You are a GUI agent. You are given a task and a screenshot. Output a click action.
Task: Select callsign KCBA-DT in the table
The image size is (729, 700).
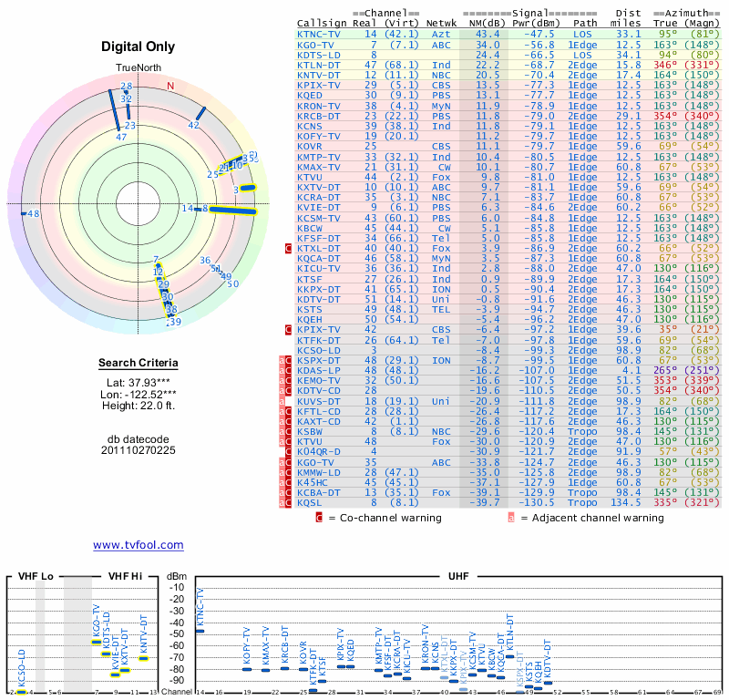(x=319, y=492)
